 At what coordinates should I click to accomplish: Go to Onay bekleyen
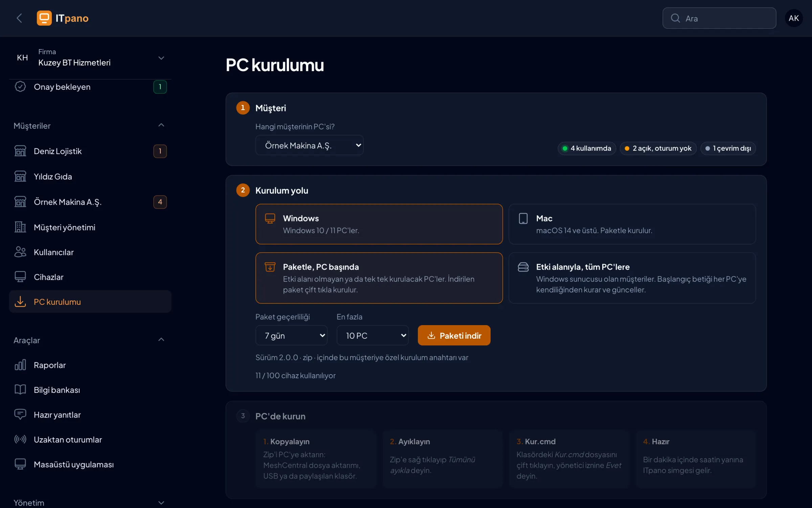[x=90, y=87]
